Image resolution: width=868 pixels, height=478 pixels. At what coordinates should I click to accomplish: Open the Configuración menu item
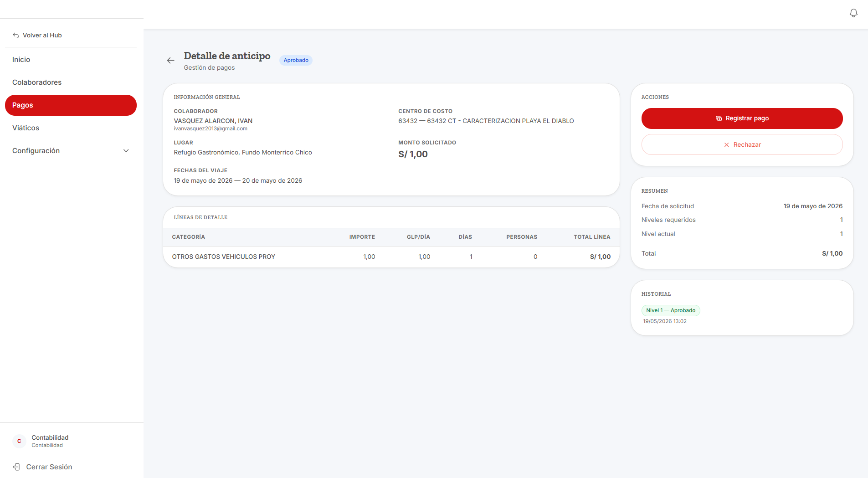[71, 151]
